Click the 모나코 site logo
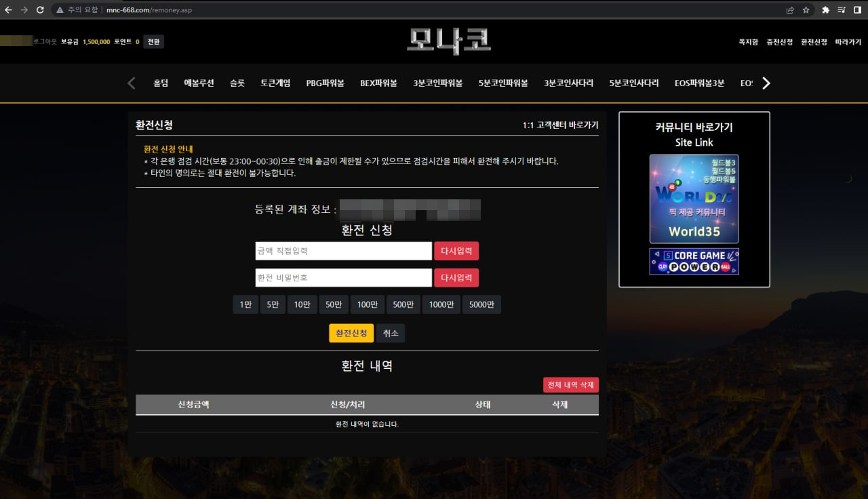 pyautogui.click(x=449, y=41)
